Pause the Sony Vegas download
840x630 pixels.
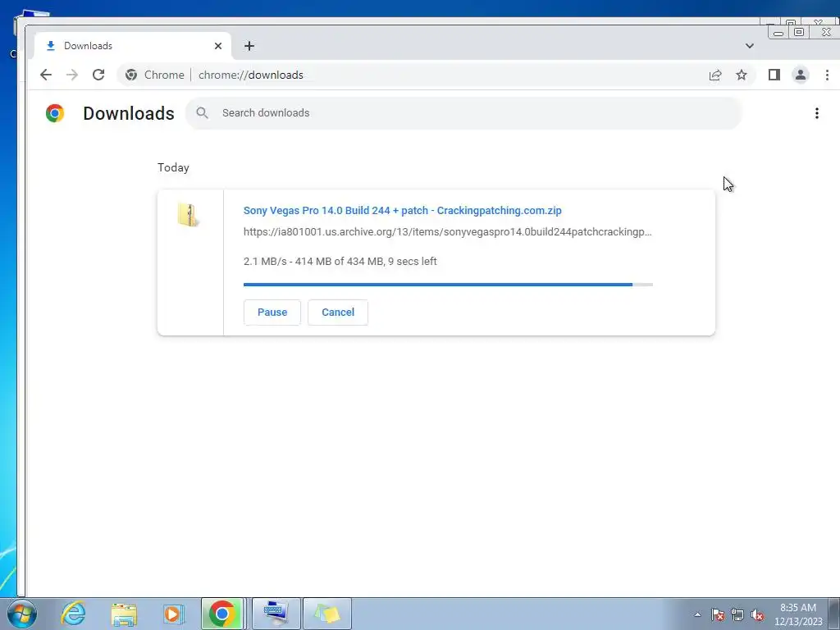point(272,313)
